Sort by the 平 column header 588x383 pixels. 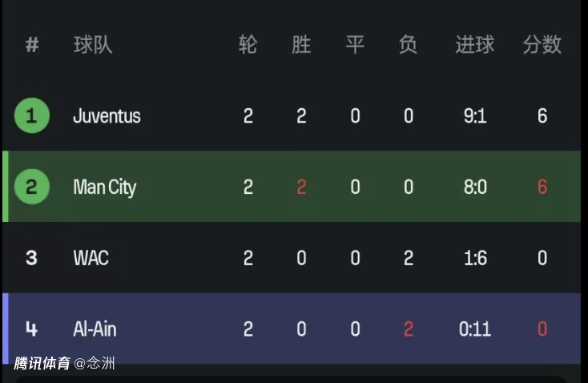pos(355,45)
